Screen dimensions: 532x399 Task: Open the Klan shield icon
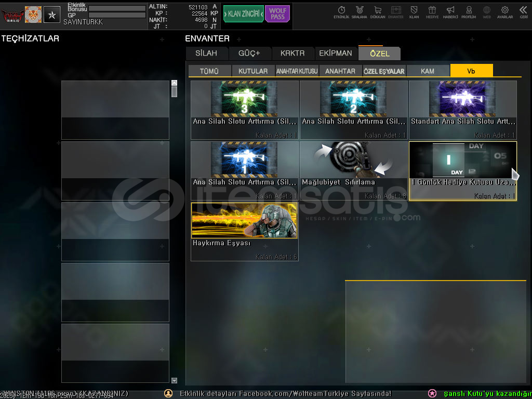coord(414,12)
